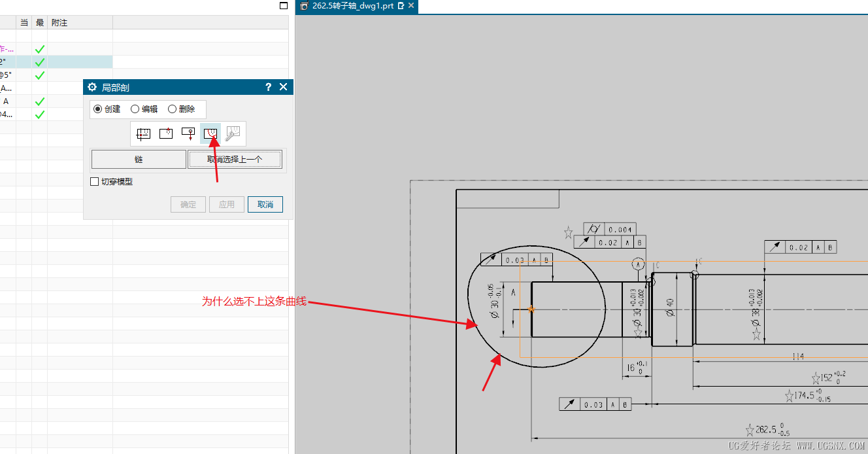Click the greyed 确定 button
Image resolution: width=868 pixels, height=454 pixels.
(188, 204)
